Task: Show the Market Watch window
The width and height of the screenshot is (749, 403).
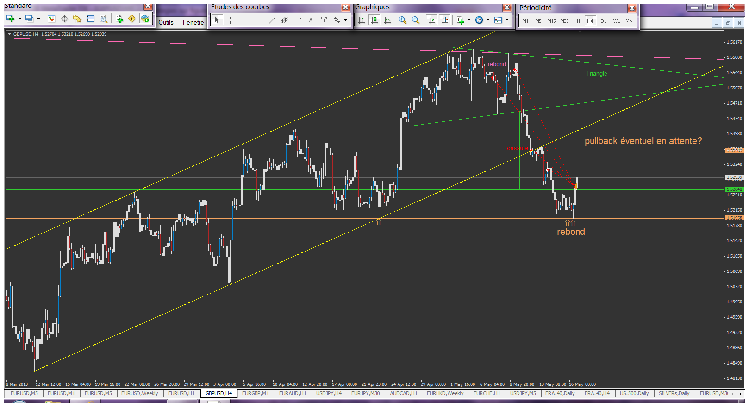Action: 52,19
